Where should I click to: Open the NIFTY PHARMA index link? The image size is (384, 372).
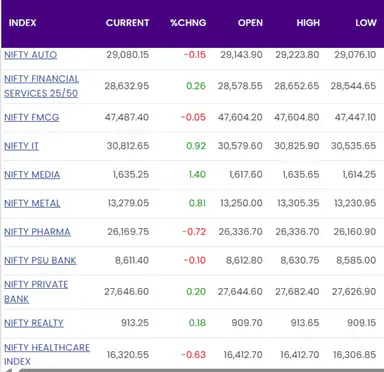(x=37, y=232)
